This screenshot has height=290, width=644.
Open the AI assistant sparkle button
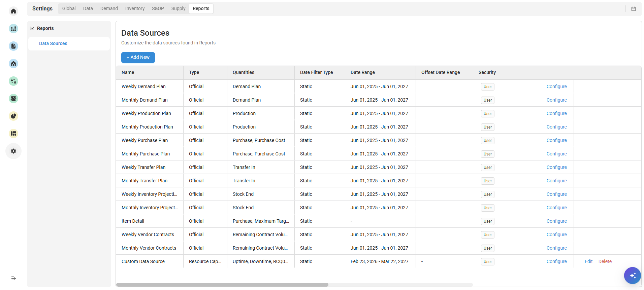click(632, 276)
